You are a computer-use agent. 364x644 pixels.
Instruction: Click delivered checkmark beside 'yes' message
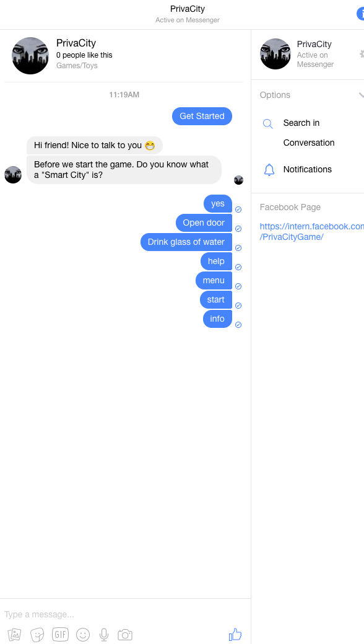[238, 210]
